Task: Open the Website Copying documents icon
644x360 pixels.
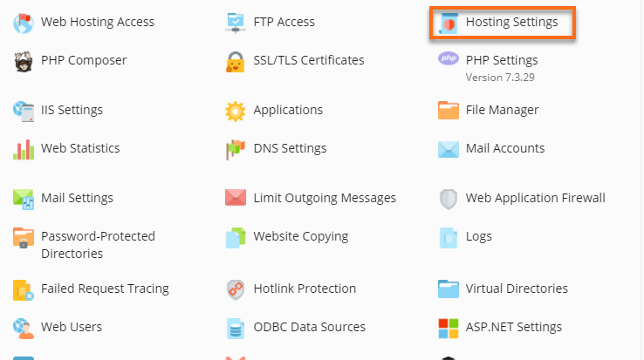Action: [x=236, y=238]
